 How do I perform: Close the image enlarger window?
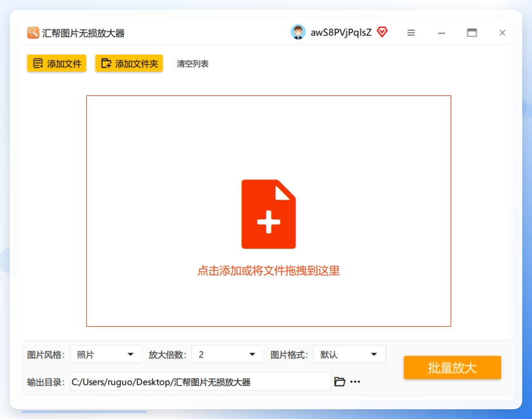(x=502, y=33)
